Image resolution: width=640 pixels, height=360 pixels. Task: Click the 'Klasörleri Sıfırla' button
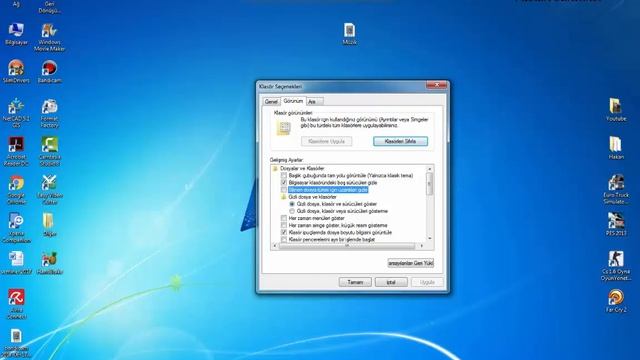400,141
